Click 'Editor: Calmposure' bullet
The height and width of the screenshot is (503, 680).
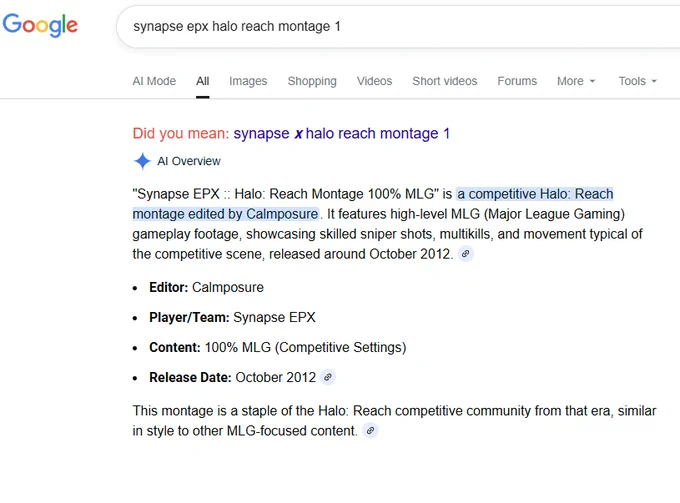click(206, 287)
